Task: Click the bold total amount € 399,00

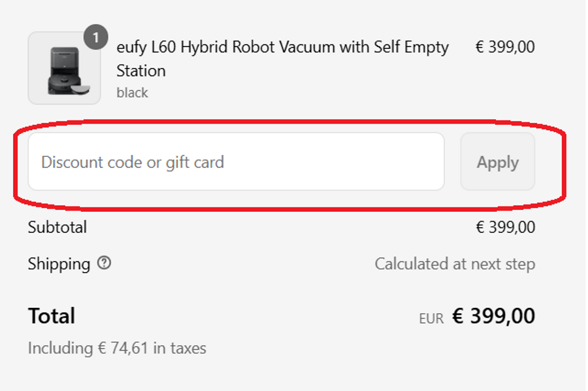Action: tap(494, 316)
